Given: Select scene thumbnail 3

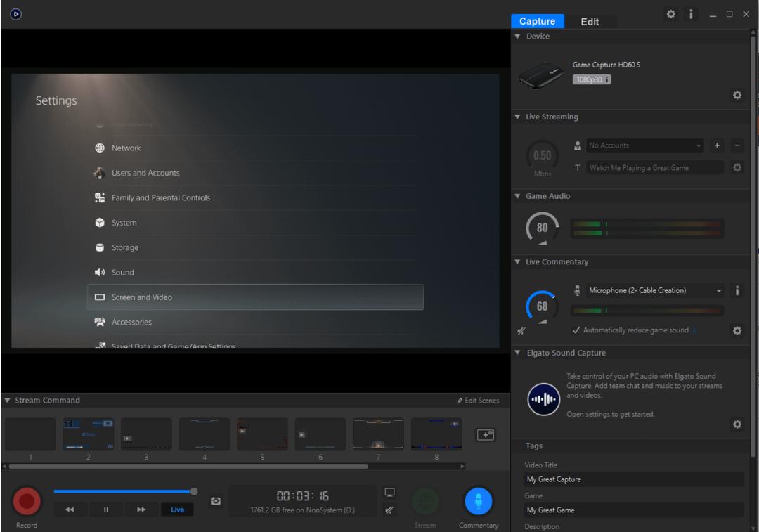Looking at the screenshot, I should pyautogui.click(x=146, y=434).
